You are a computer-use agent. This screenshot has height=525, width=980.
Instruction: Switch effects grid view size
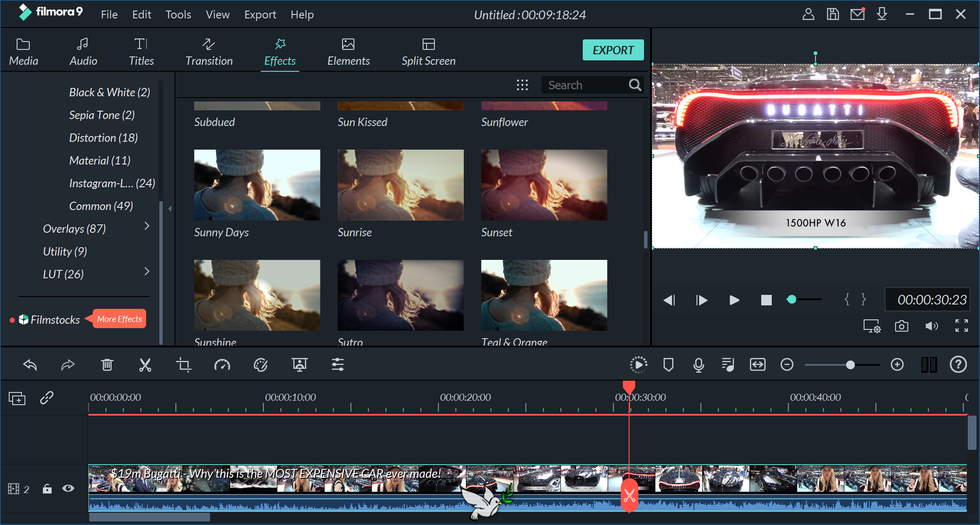[522, 85]
